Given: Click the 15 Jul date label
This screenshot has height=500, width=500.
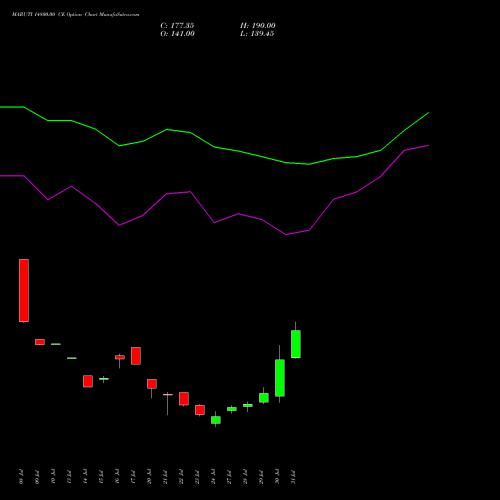Looking at the screenshot, I should [101, 477].
